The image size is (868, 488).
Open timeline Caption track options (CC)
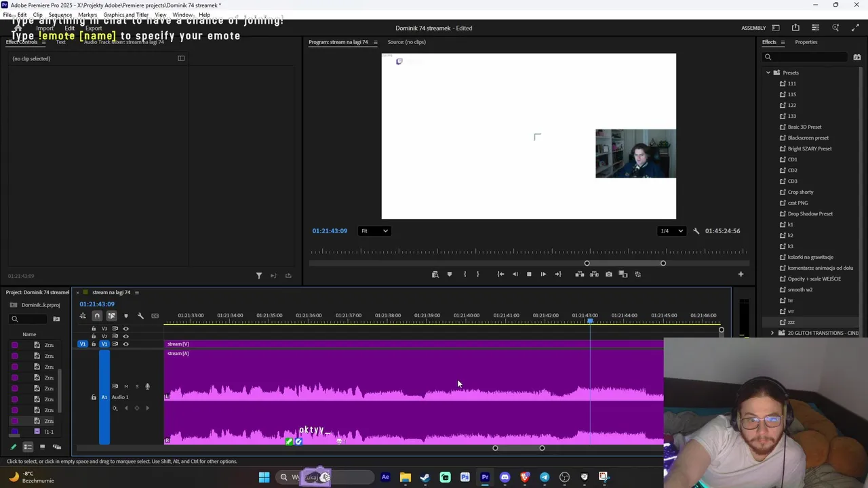155,316
